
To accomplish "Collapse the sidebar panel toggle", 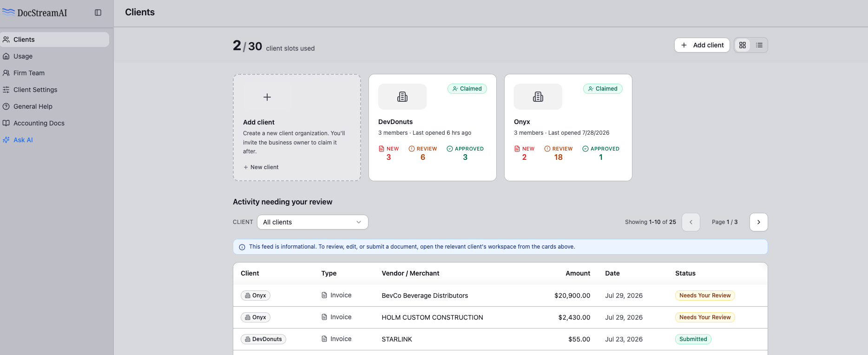I will [98, 13].
